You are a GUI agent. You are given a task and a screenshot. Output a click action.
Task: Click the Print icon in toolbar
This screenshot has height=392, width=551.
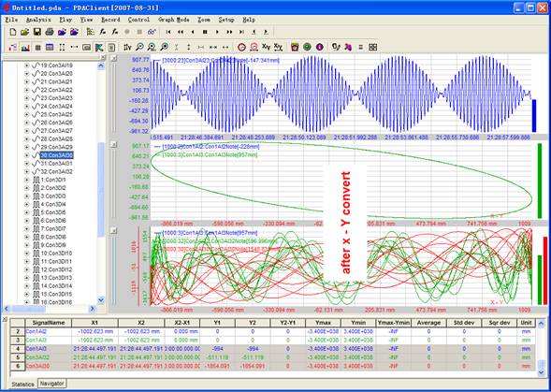50,32
